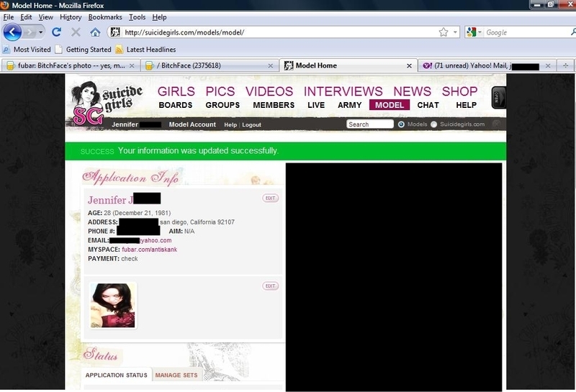Go to ARMY
Viewport: 576px width, 392px height.
(x=350, y=105)
